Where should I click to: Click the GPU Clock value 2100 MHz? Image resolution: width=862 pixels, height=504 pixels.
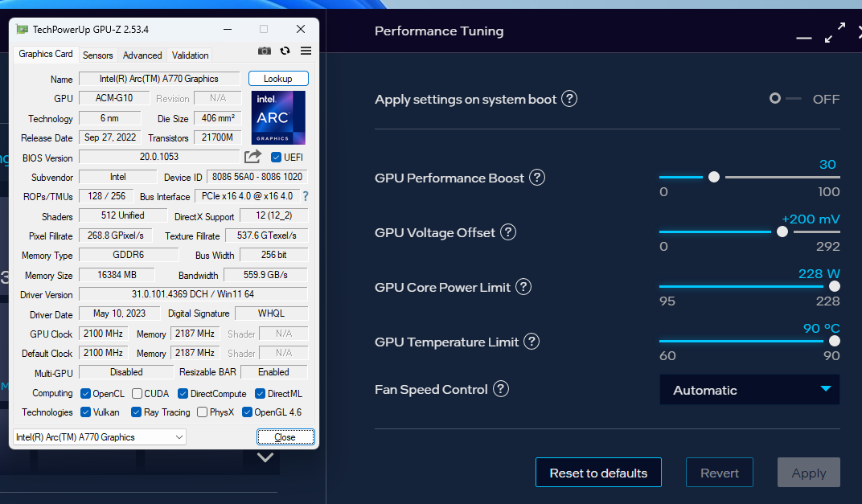pos(104,334)
